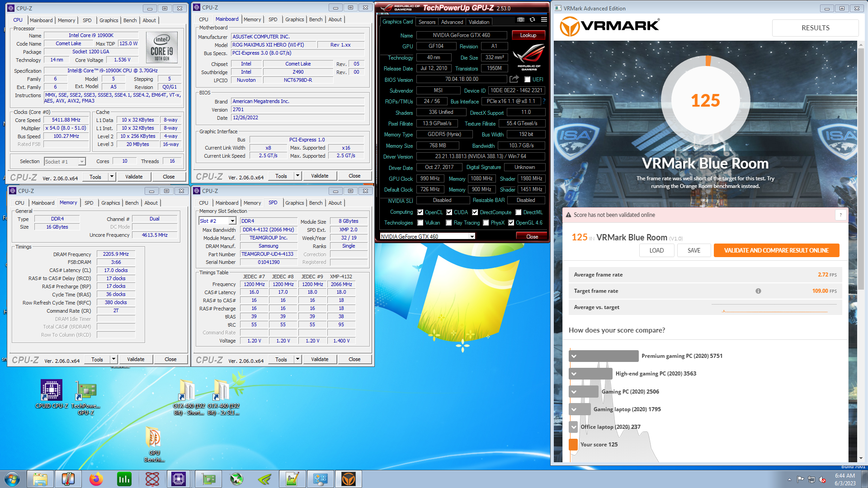Take a GPU-Z screenshot with the camera icon
Viewport: 868px width, 488px height.
click(521, 20)
